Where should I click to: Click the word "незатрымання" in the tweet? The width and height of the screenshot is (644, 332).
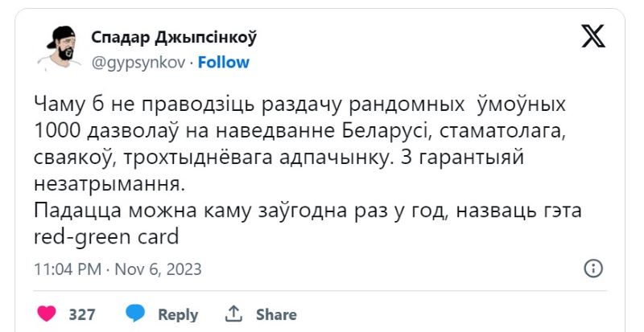(x=109, y=184)
